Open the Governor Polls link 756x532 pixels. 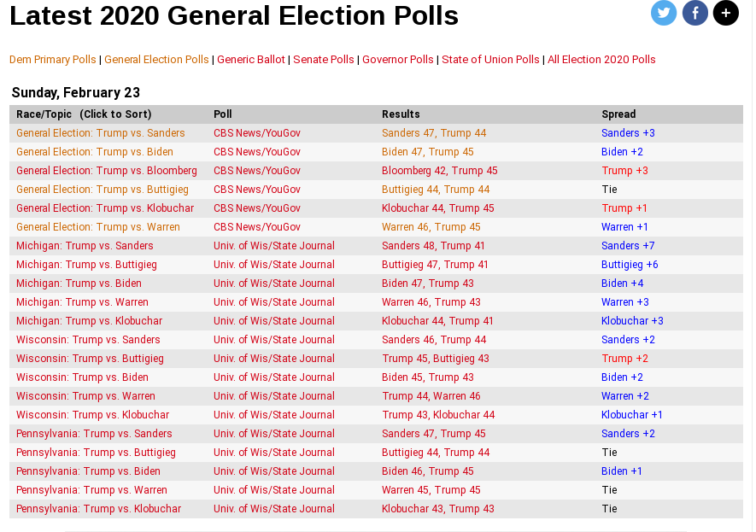click(x=398, y=59)
